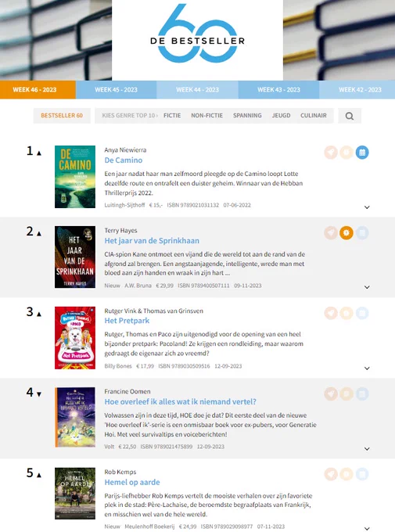Choose the Culinair genre filter
This screenshot has width=395, height=532.
[x=314, y=115]
